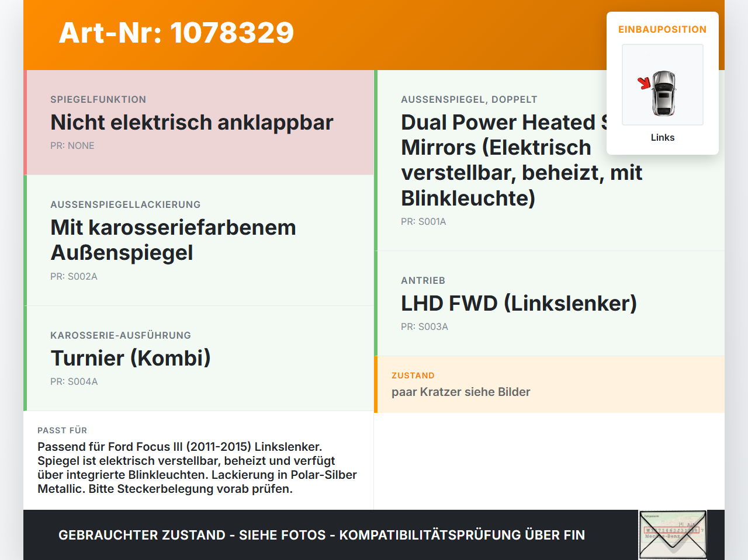Click the GEBRAUCHTER ZUSTAND footer banner text

[321, 535]
